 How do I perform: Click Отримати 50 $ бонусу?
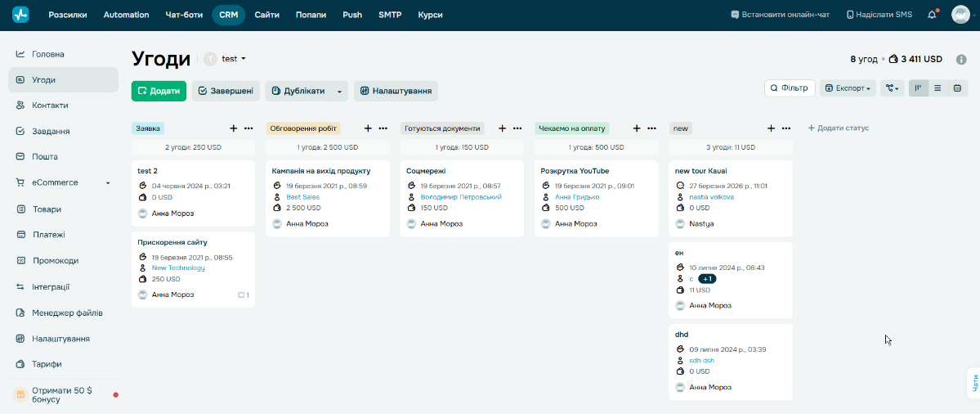[x=62, y=394]
